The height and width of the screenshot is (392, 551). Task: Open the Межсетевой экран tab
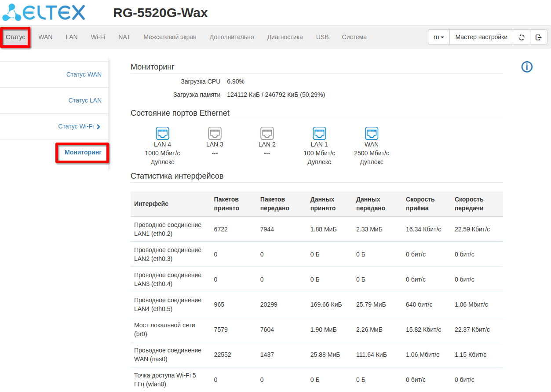click(170, 37)
